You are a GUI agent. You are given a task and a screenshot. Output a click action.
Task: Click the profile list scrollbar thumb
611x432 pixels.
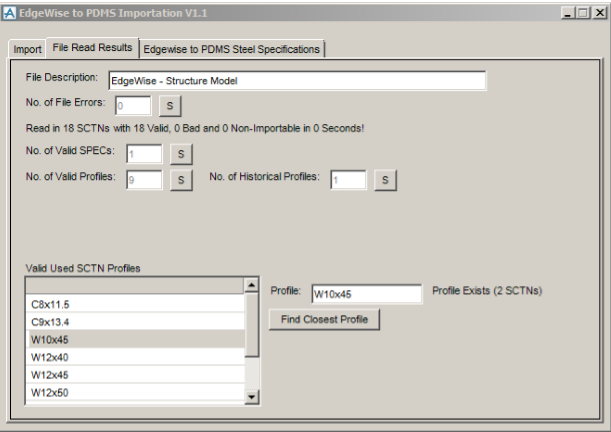(x=252, y=325)
